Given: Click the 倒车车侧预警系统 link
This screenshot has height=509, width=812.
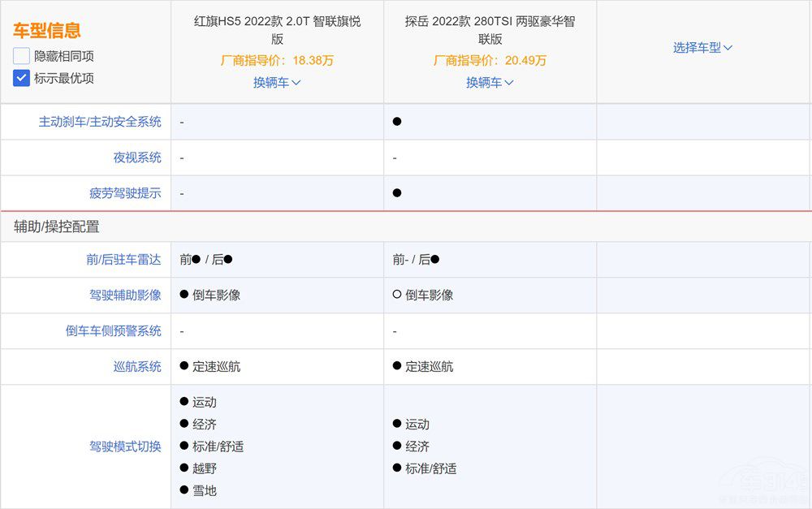Looking at the screenshot, I should click(x=114, y=331).
